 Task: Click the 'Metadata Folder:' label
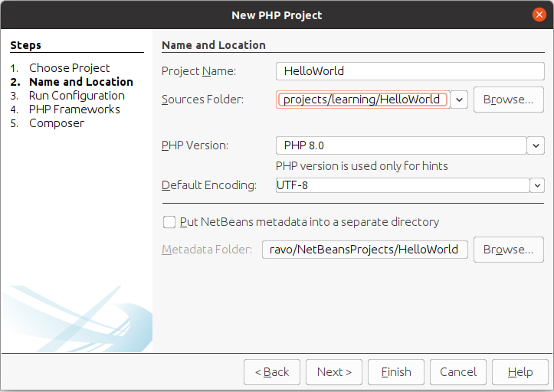(207, 250)
